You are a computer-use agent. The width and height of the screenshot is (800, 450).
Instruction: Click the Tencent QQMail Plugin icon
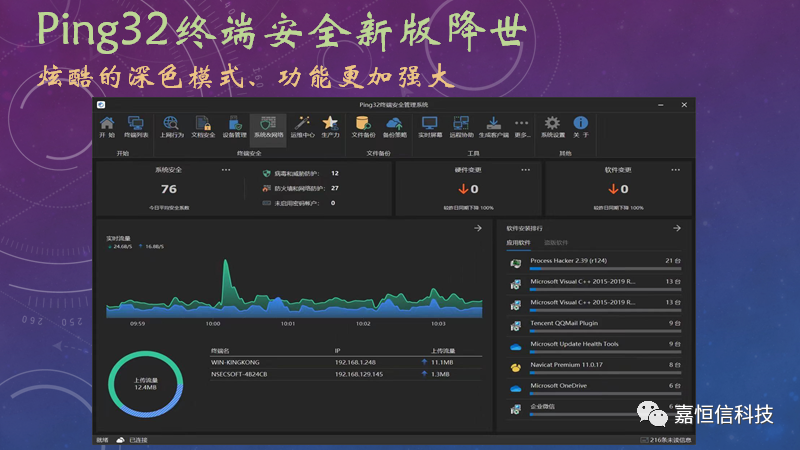coord(516,326)
